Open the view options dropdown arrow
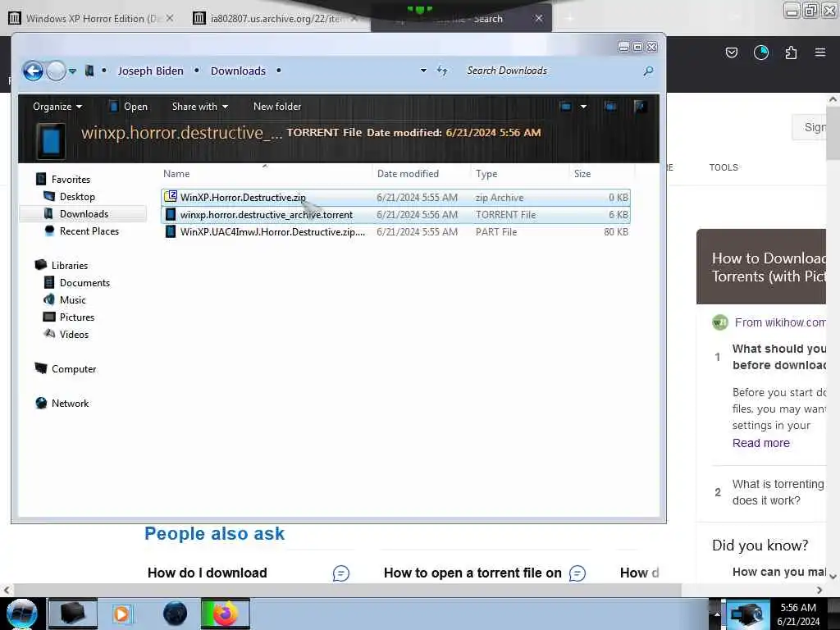 [583, 107]
